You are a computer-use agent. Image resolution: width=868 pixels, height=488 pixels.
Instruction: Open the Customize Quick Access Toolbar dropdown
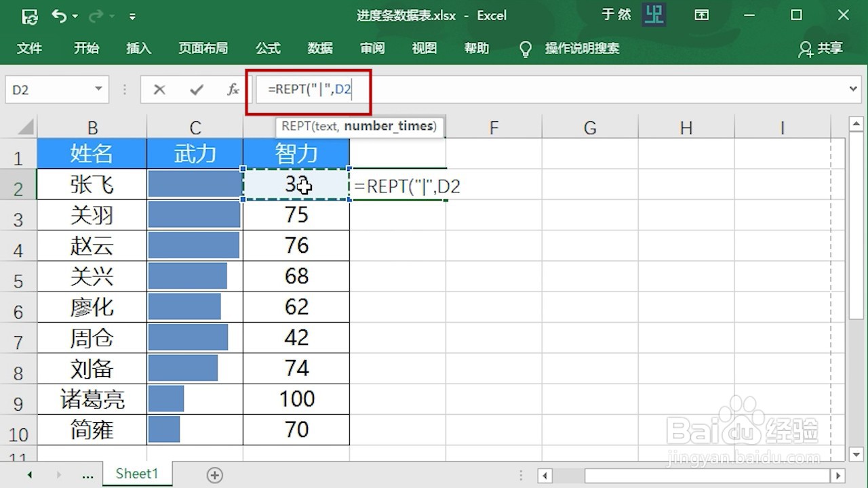[133, 16]
